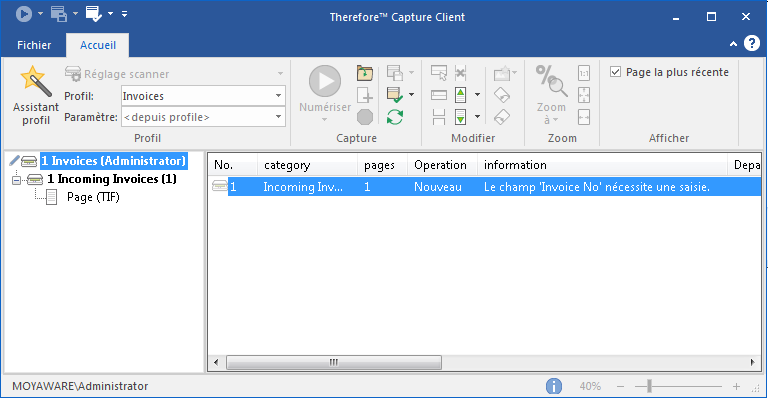Viewport: 768px width, 399px height.
Task: Open dropdown next to move page down icon
Action: coord(477,117)
